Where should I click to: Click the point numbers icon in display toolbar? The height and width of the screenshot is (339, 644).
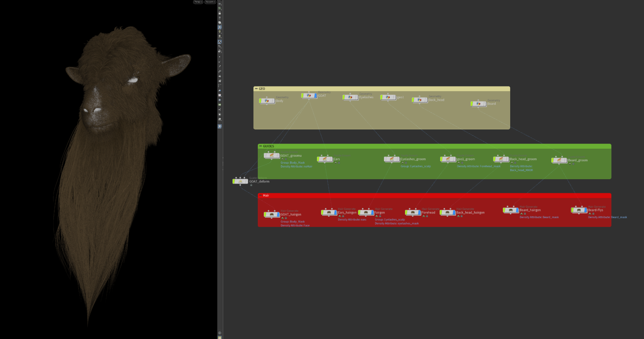point(220,71)
